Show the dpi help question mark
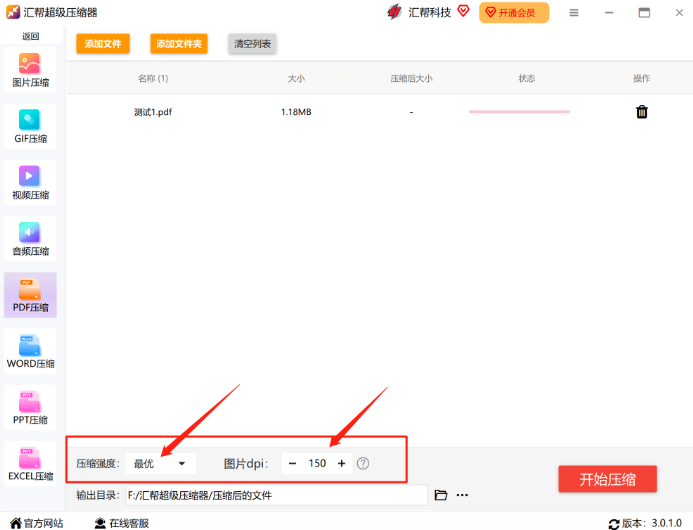This screenshot has width=693, height=530. 363,463
